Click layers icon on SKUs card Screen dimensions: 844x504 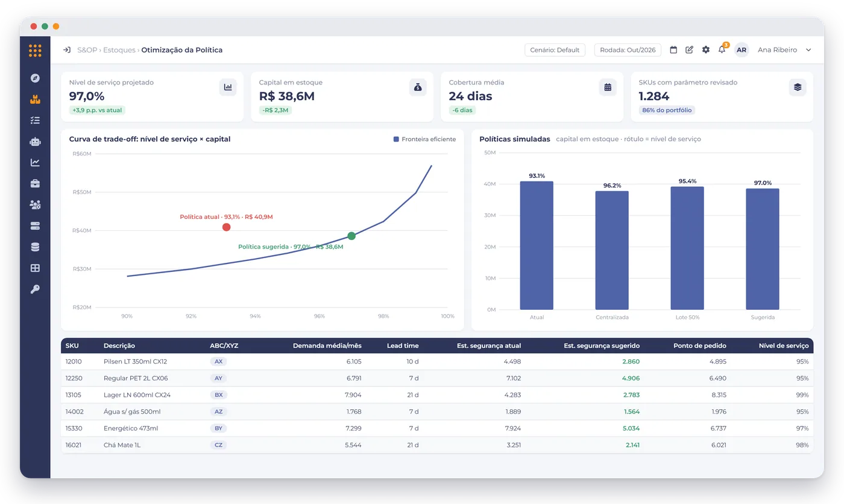coord(798,87)
